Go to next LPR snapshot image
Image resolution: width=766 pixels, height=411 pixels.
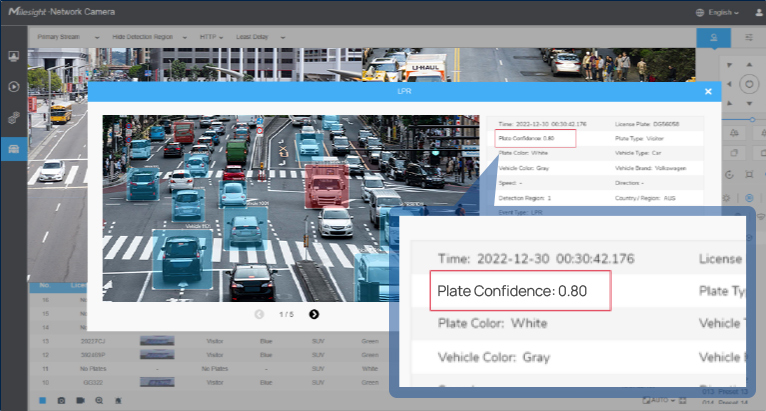(x=314, y=314)
